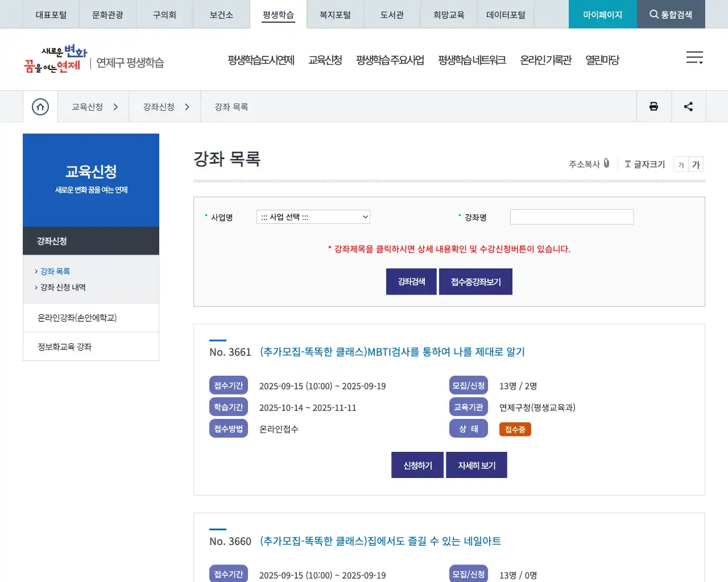This screenshot has height=582, width=728.
Task: Click the 접수중강좌보기 button
Action: pyautogui.click(x=475, y=281)
